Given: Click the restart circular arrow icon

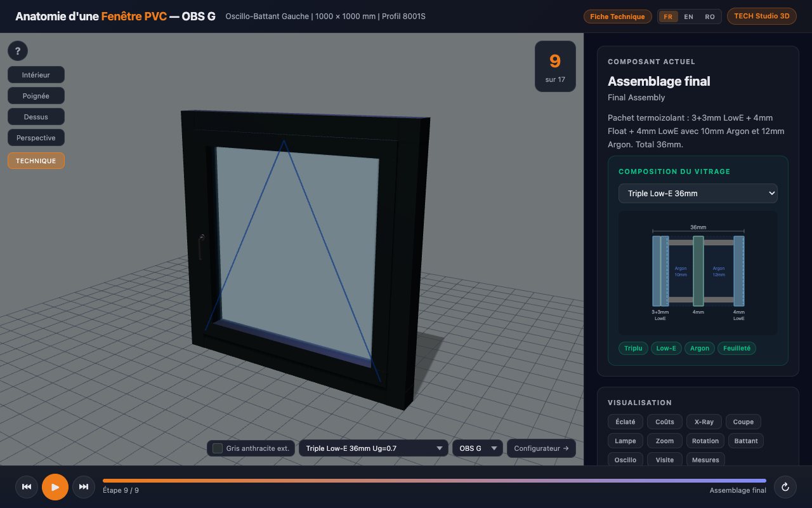Looking at the screenshot, I should (x=785, y=487).
